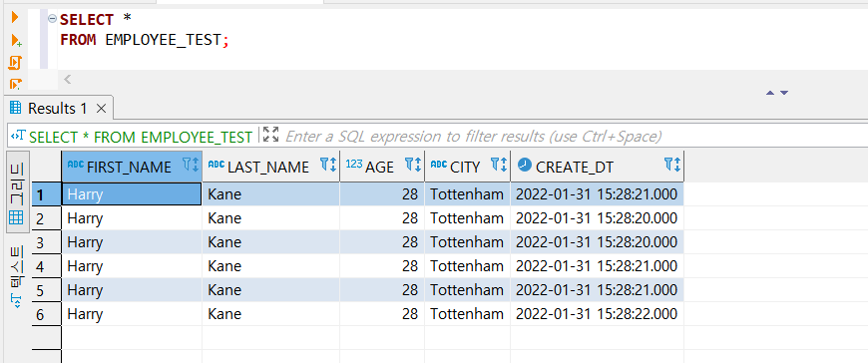The height and width of the screenshot is (363, 868).
Task: Click the grid panels icon on side tab
Action: 17,217
